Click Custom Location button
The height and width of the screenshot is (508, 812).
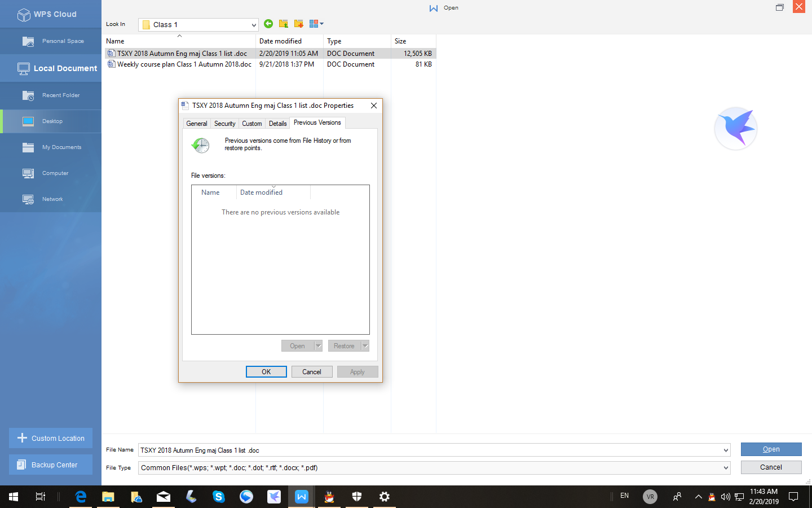click(x=51, y=438)
